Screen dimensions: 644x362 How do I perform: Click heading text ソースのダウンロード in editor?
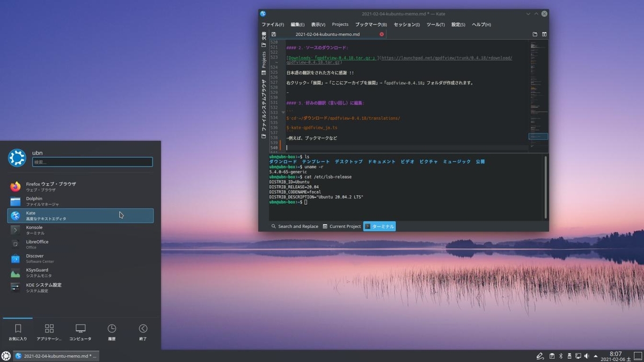[327, 47]
